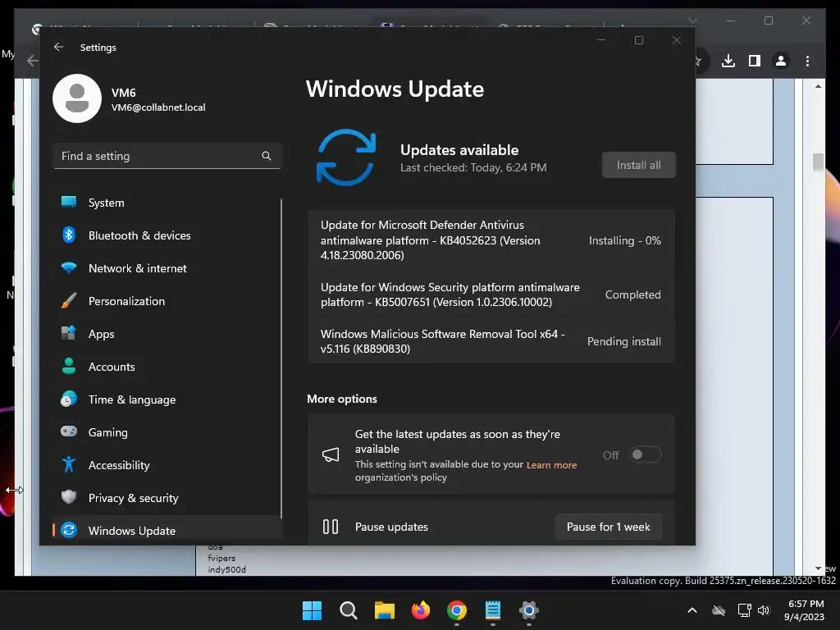
Task: Open Time & language settings
Action: pos(167,399)
